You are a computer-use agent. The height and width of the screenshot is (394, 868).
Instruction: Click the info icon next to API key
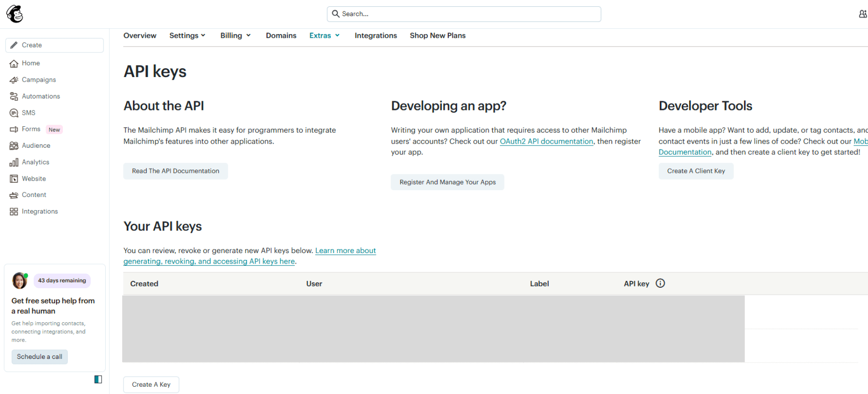pyautogui.click(x=660, y=283)
